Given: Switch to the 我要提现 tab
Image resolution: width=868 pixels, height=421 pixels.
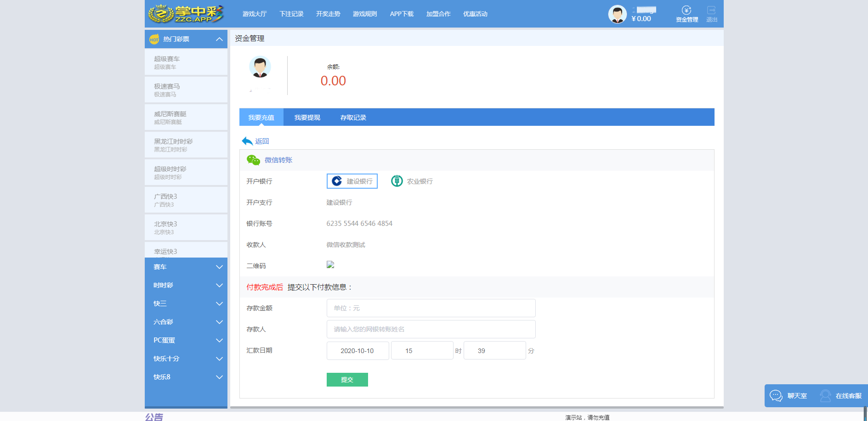Looking at the screenshot, I should (307, 118).
